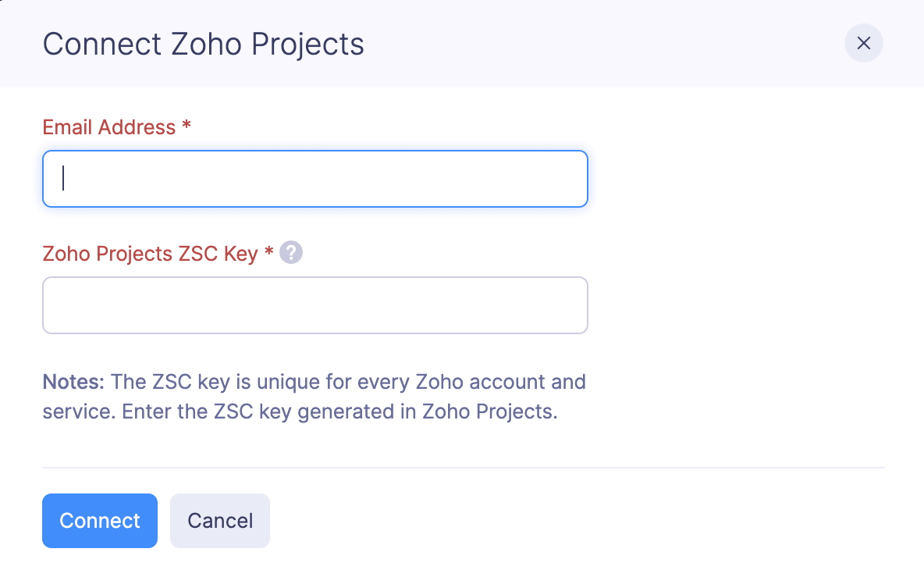Click the Zoho Projects ZSC Key label
Viewport: 924px width, 570px height.
(x=150, y=254)
